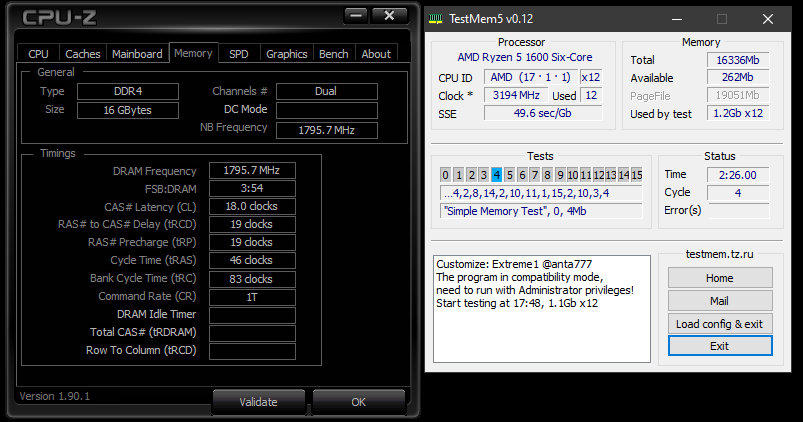
Task: Click the DDR4 Type field
Action: [x=128, y=91]
